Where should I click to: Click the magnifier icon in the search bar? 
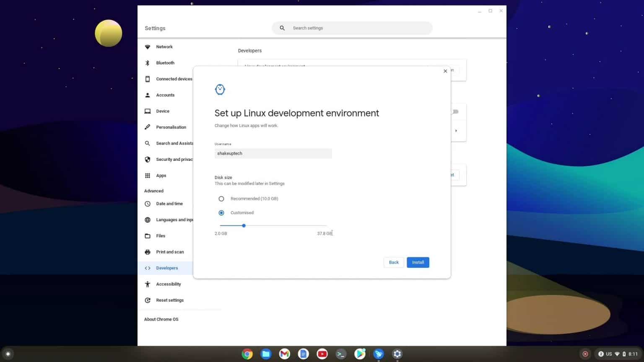[x=282, y=28]
